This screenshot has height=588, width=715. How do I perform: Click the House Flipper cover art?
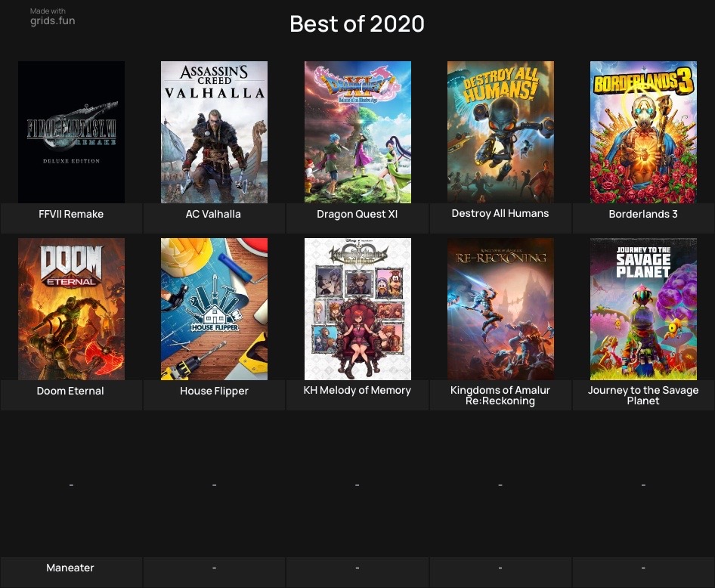click(x=215, y=309)
